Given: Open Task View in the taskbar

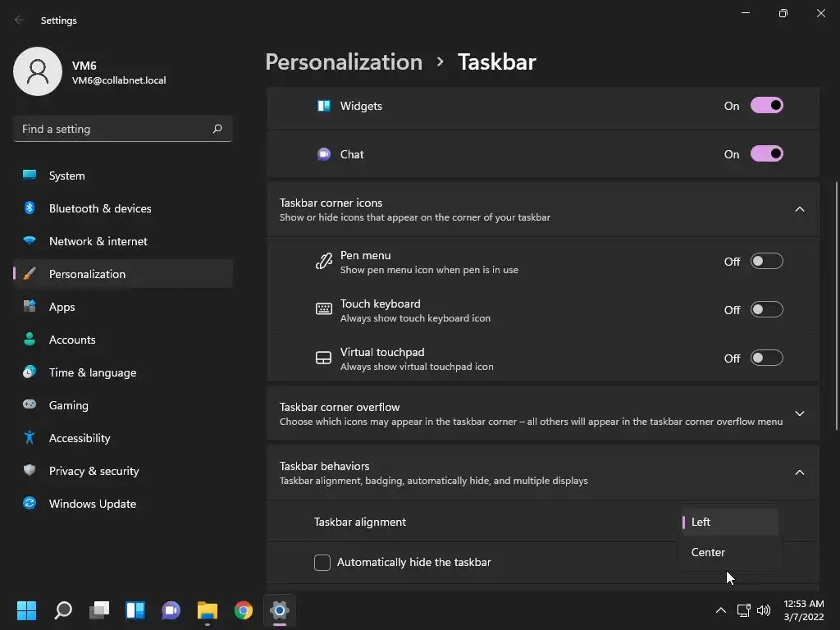Looking at the screenshot, I should 99,610.
